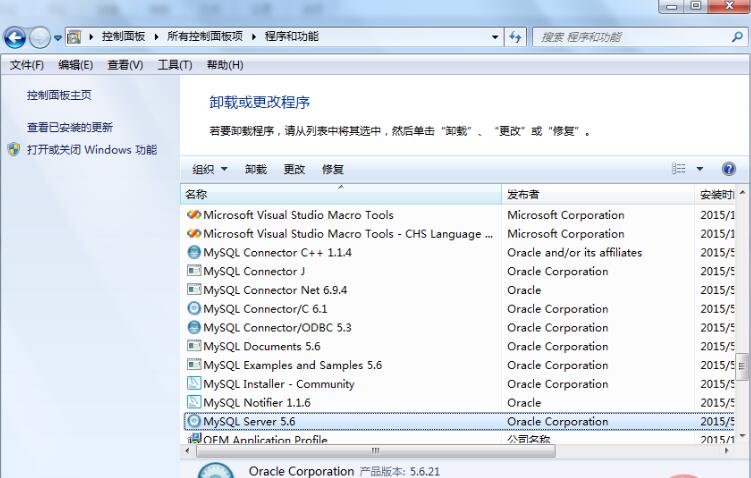The width and height of the screenshot is (751, 478).
Task: Click the vertical scrollbar thumb of list
Action: pos(741,366)
